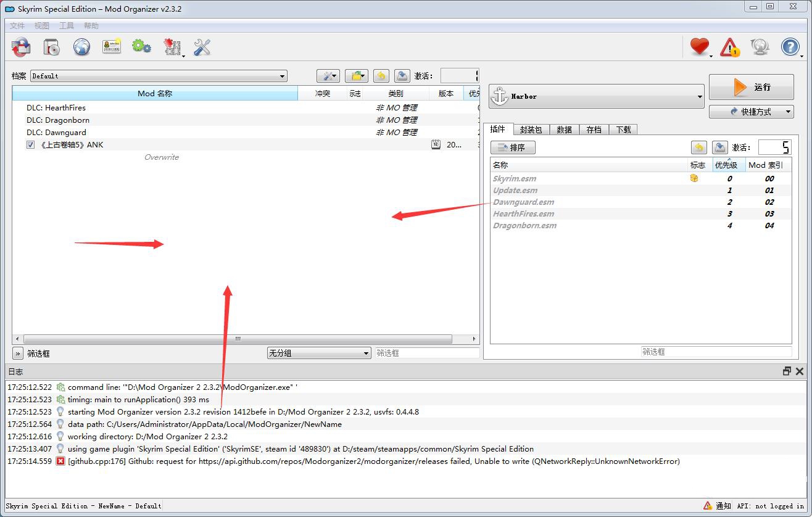Viewport: 812px width, 517px height.
Task: Open the create new instance disc icon
Action: click(x=51, y=47)
